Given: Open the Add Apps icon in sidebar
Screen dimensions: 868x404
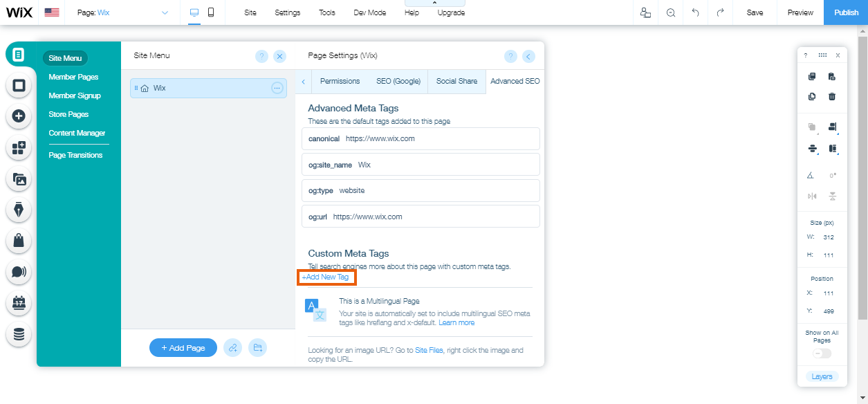Looking at the screenshot, I should pyautogui.click(x=19, y=147).
